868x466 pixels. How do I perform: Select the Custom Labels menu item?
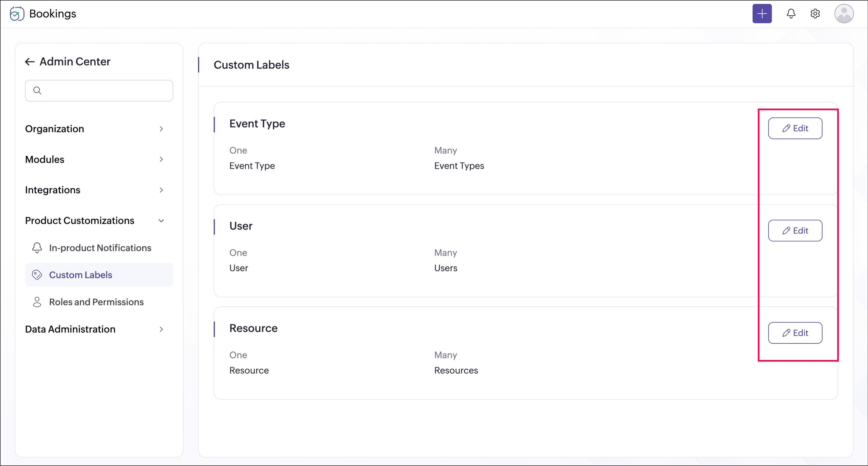point(99,275)
